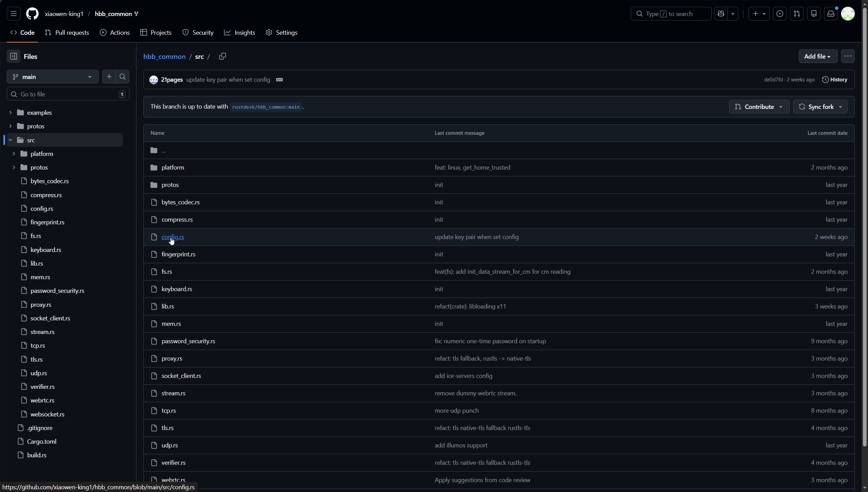Image resolution: width=868 pixels, height=492 pixels.
Task: Collapse the Files side panel
Action: [14, 56]
